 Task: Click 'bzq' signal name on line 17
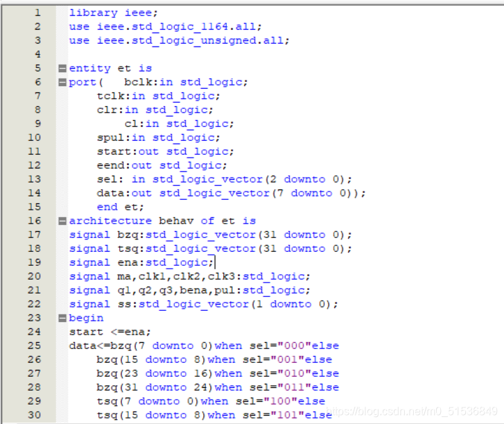128,235
